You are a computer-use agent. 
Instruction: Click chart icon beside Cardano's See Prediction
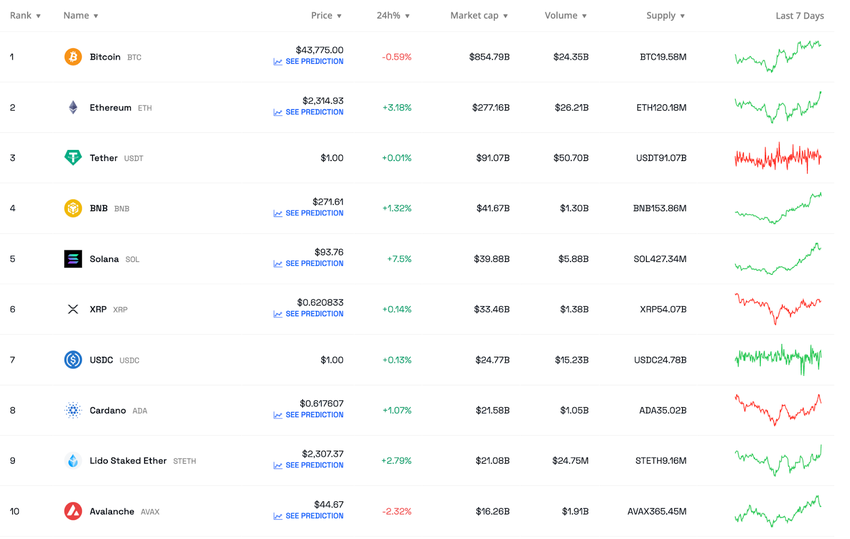tap(278, 415)
